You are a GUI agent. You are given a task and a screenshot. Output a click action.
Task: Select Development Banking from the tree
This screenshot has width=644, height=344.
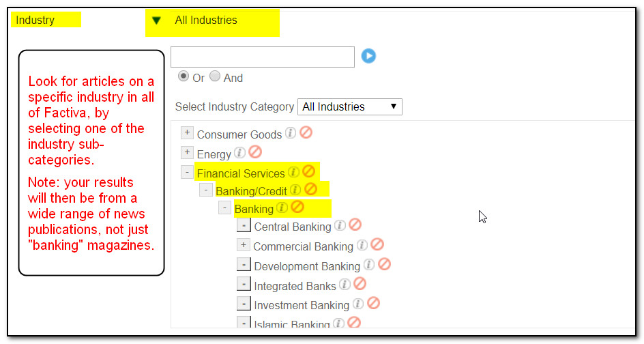(307, 266)
